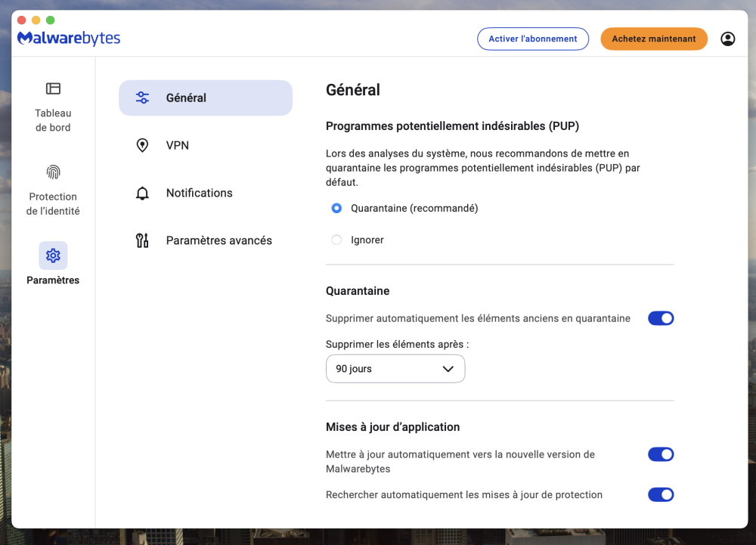
Task: Disable automatic deletion of old quarantined items
Action: [x=660, y=318]
